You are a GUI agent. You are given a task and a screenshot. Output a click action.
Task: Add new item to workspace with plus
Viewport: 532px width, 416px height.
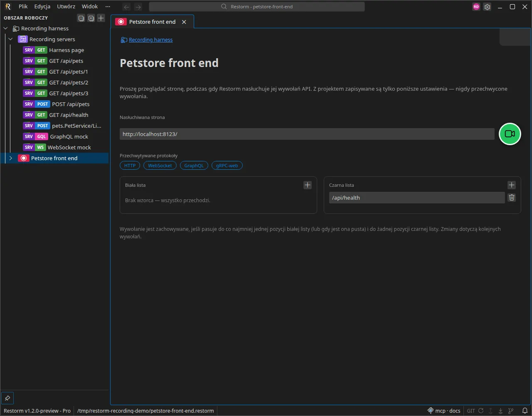[101, 18]
